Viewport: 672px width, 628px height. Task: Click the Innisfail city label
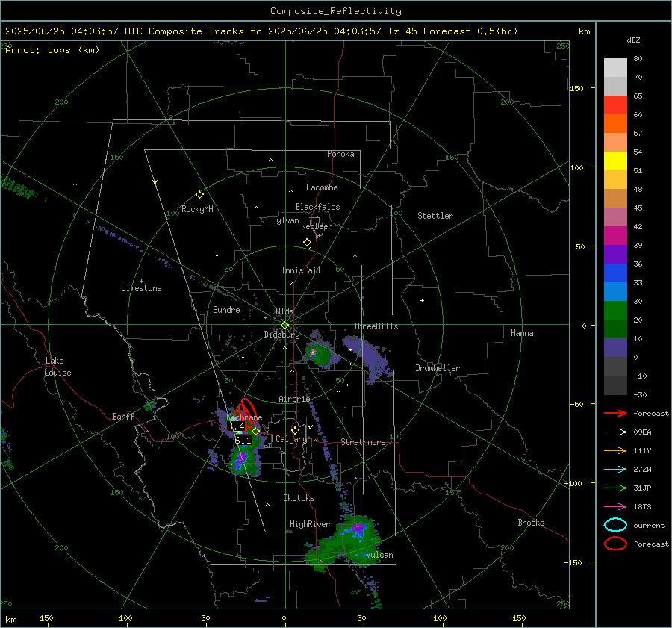click(301, 270)
